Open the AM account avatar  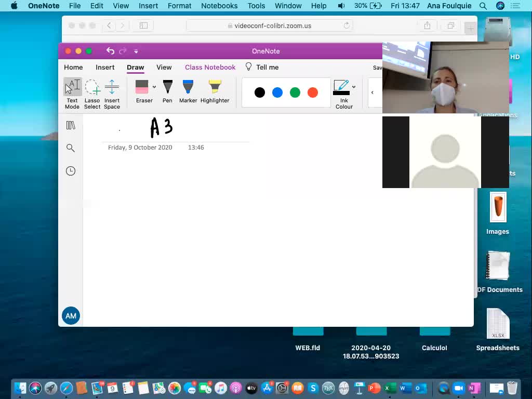coord(71,316)
